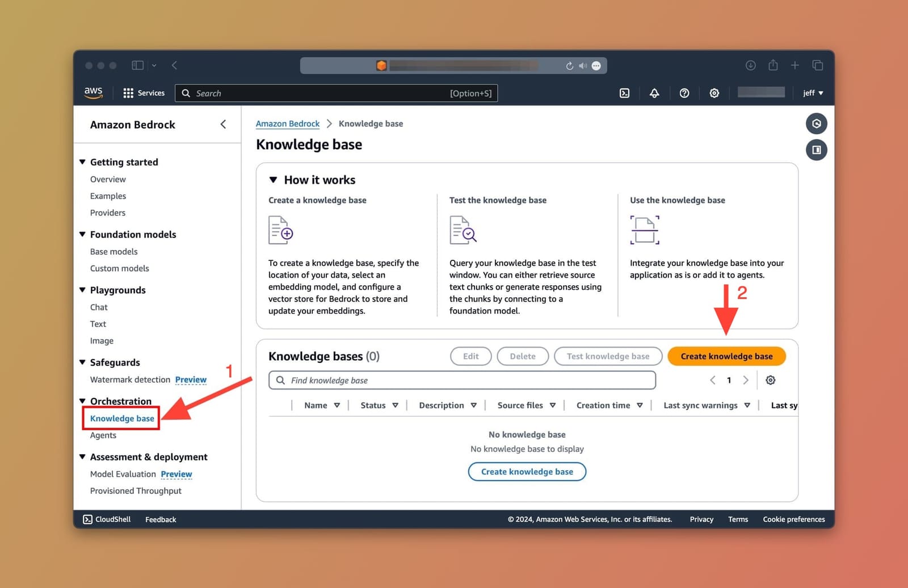
Task: Open the jeff account menu
Action: coord(813,93)
